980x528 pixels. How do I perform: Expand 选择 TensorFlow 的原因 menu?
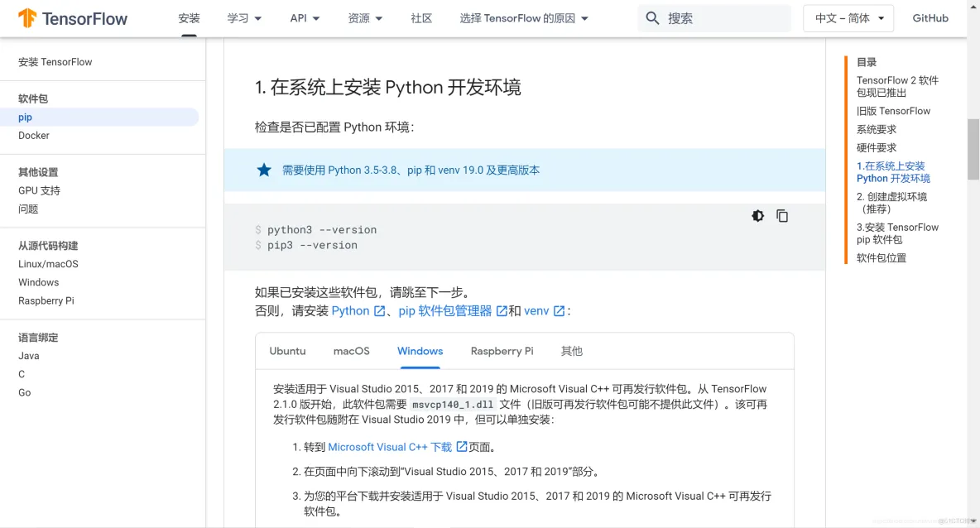524,18
